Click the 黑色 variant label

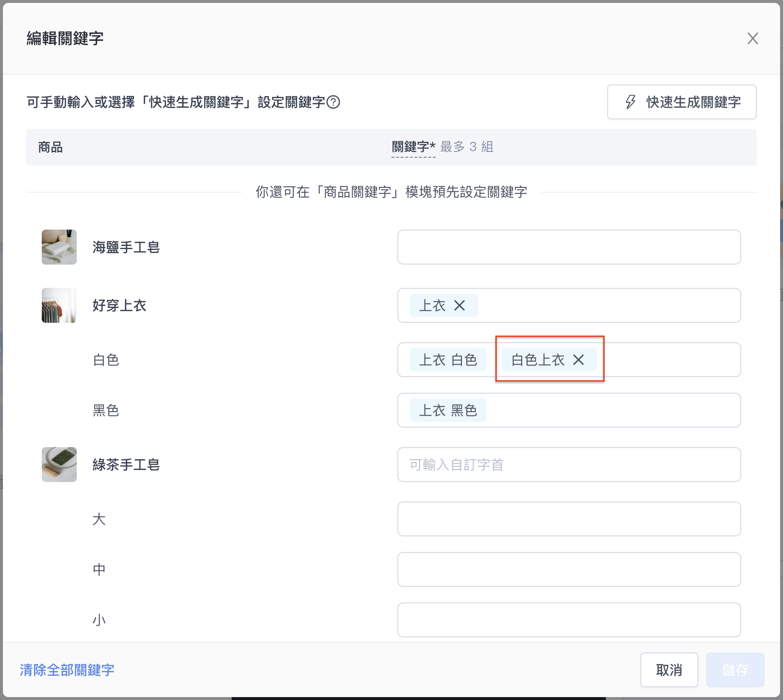click(x=106, y=410)
